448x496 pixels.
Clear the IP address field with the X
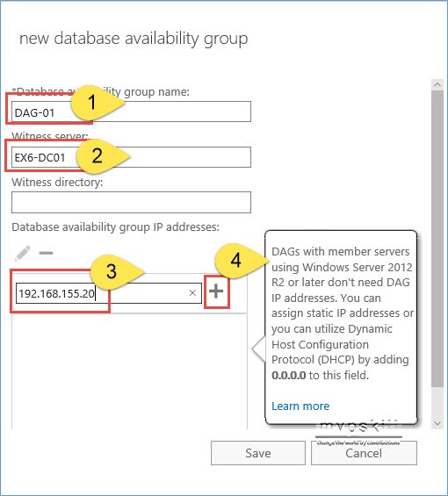(192, 293)
